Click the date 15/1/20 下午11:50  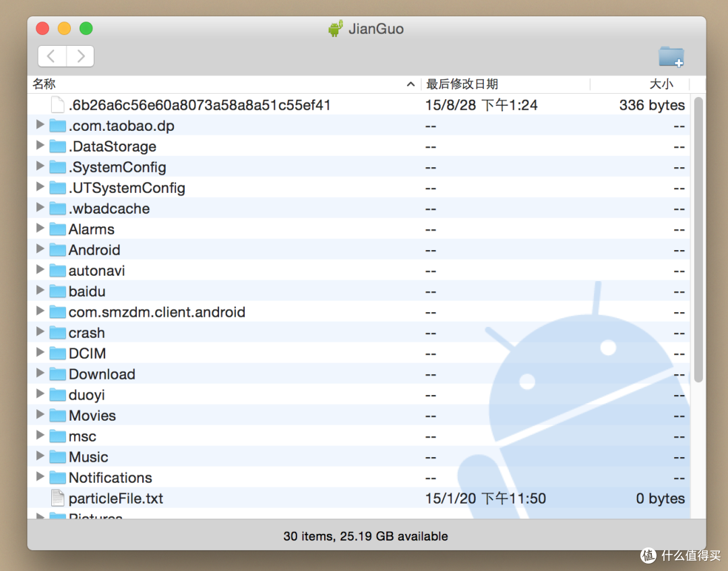(485, 499)
